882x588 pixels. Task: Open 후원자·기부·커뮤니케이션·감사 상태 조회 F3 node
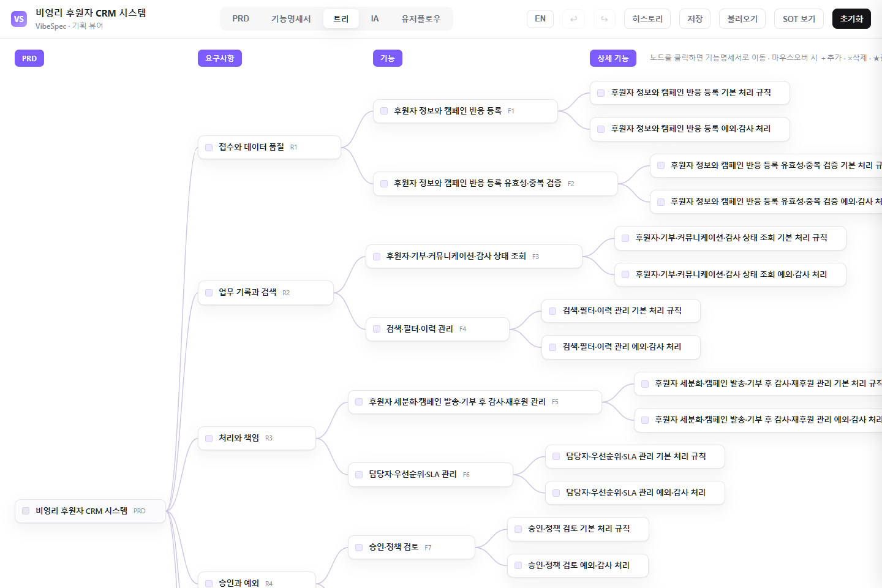[x=473, y=256]
